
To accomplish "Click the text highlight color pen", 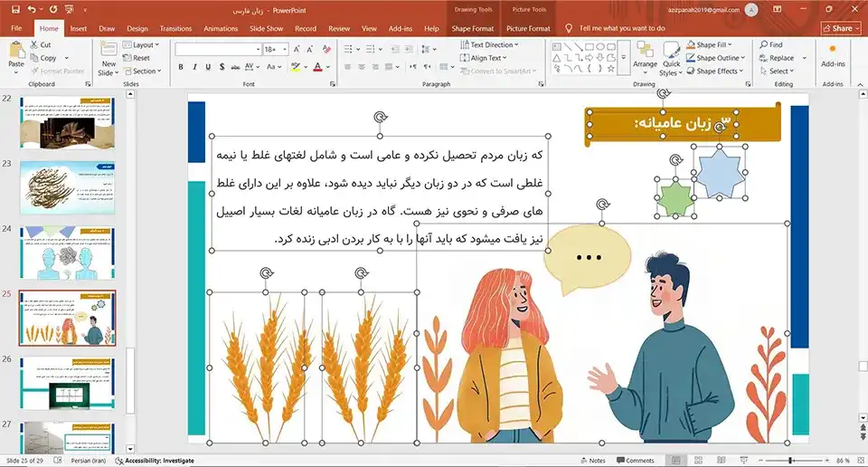I will [296, 67].
